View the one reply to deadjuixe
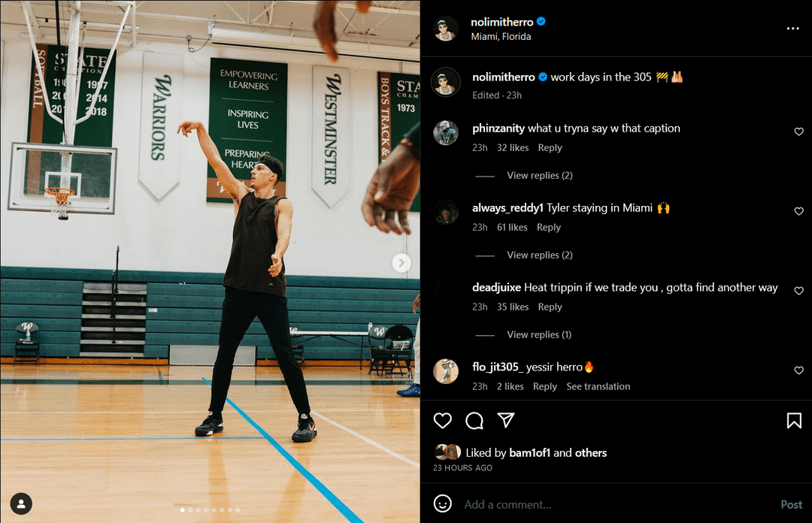 (539, 335)
